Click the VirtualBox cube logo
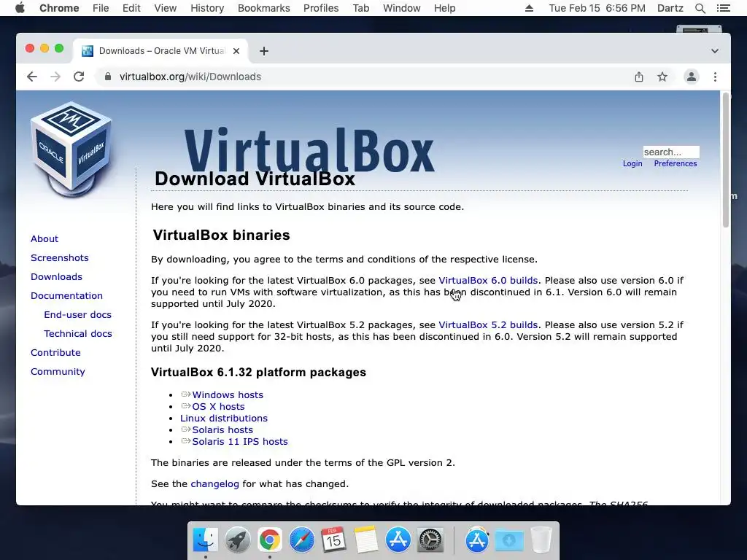 71,149
